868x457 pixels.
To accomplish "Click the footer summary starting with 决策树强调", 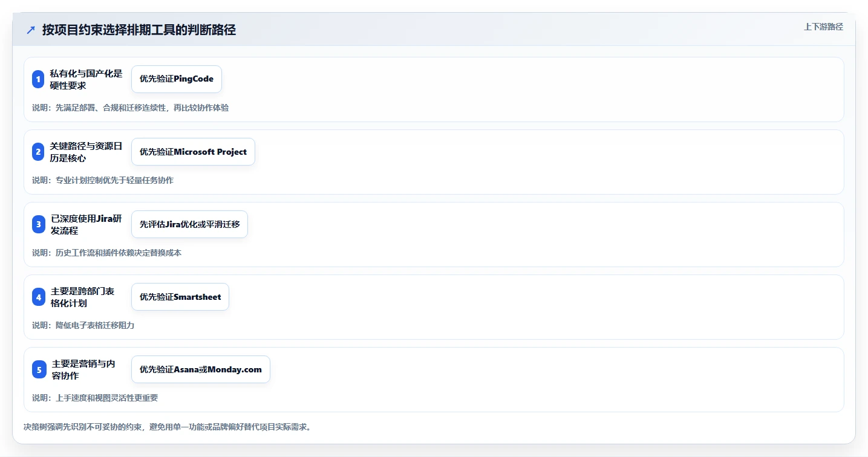I will pyautogui.click(x=168, y=427).
